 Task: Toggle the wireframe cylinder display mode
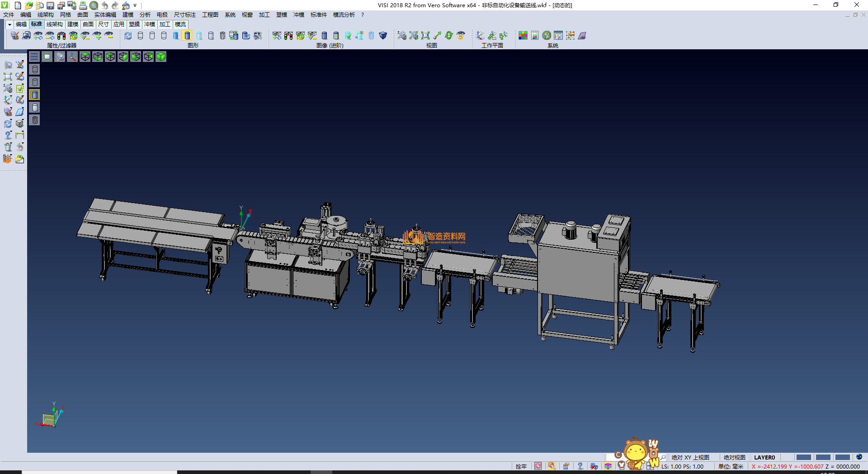tap(140, 36)
